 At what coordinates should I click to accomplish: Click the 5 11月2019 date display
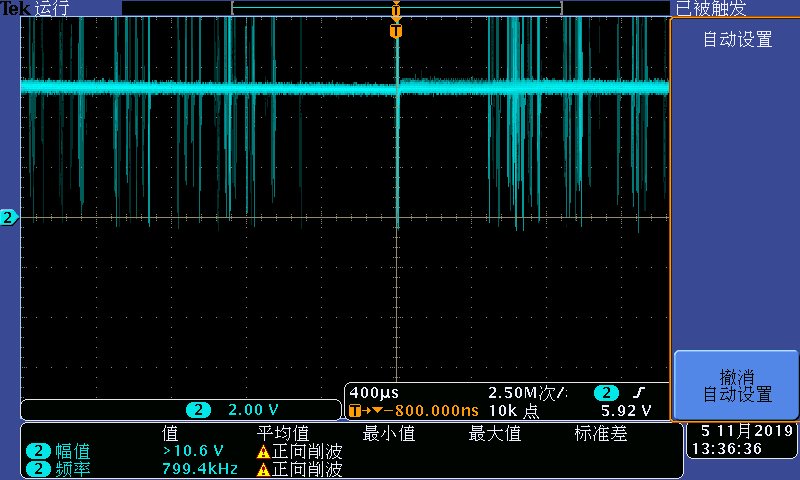click(746, 431)
